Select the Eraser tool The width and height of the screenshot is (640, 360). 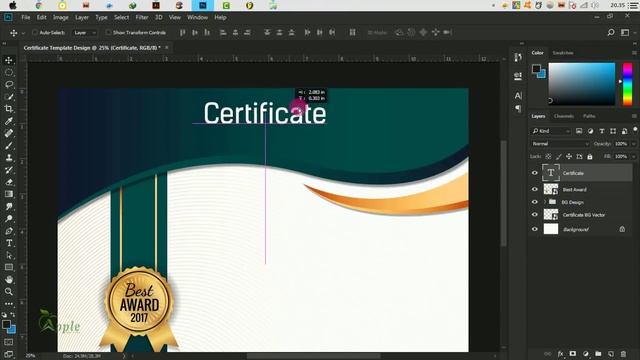9,182
